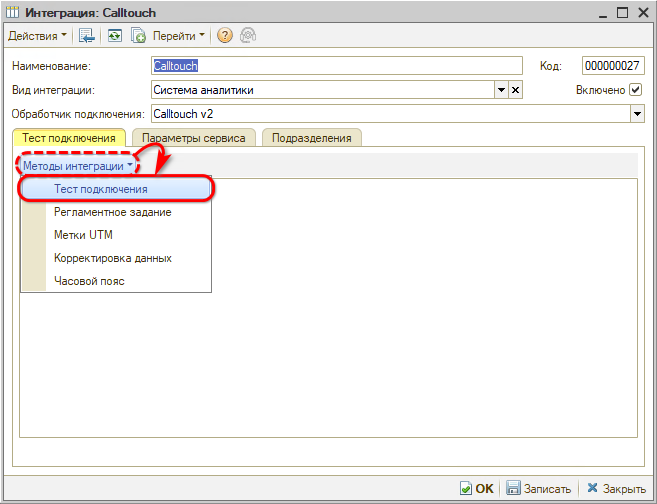Click the Обработчик подключения field Calltouch v2
The width and height of the screenshot is (657, 504).
point(391,114)
